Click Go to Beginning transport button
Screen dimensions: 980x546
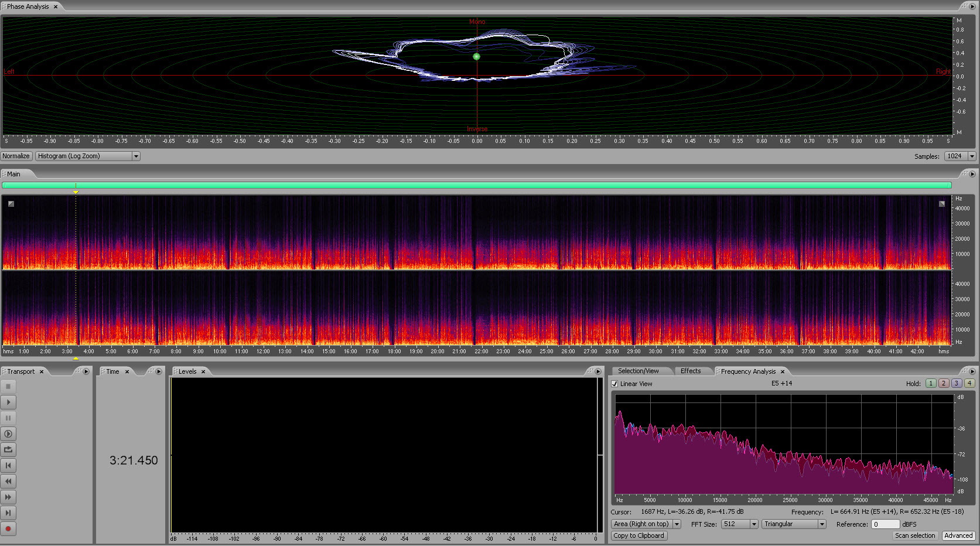coord(8,466)
